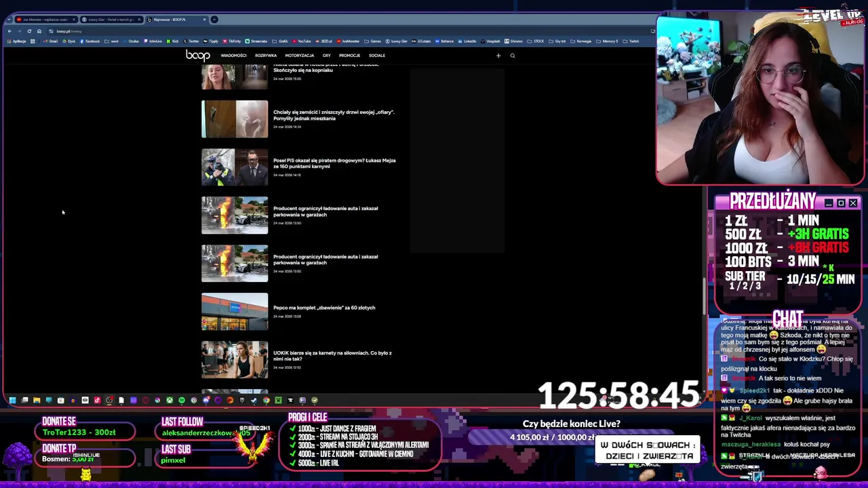Screen dimensions: 868x488
Task: Reload the boop.pl page
Action: click(29, 31)
